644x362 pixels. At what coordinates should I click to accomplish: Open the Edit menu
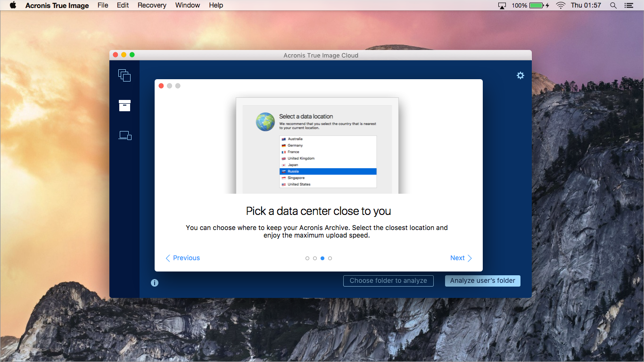[x=123, y=5]
